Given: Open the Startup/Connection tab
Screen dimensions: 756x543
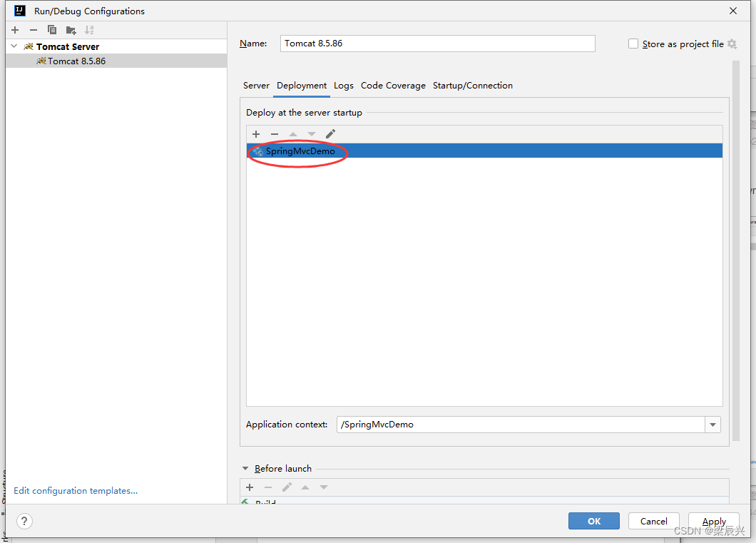Looking at the screenshot, I should (472, 86).
